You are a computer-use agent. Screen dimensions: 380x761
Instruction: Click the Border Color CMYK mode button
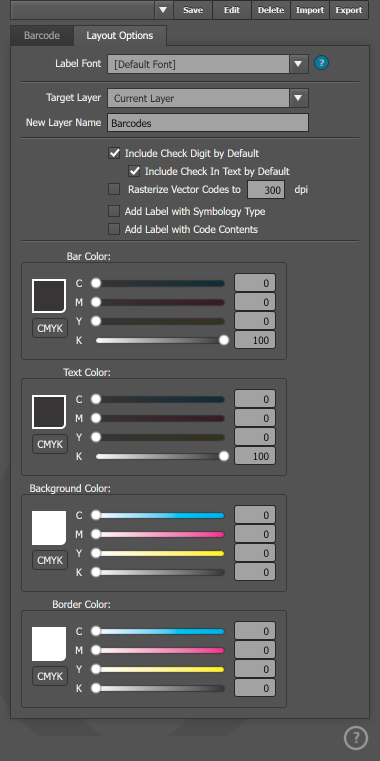coord(50,676)
